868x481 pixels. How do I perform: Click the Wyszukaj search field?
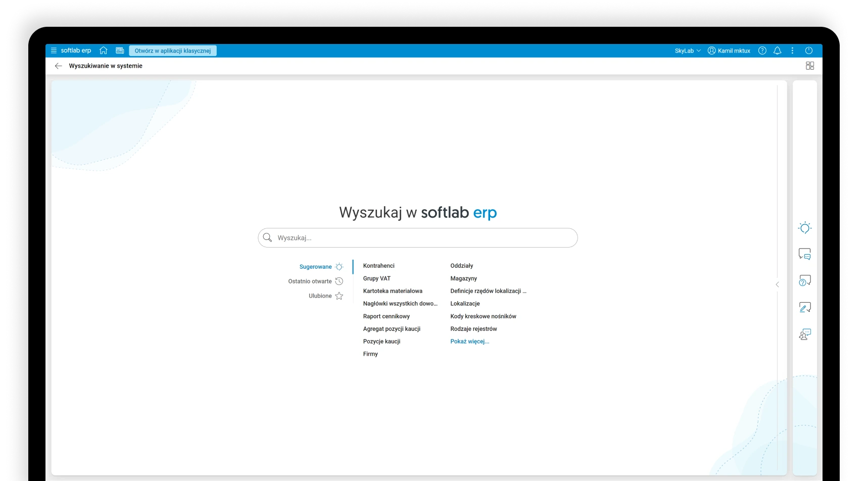tap(417, 238)
